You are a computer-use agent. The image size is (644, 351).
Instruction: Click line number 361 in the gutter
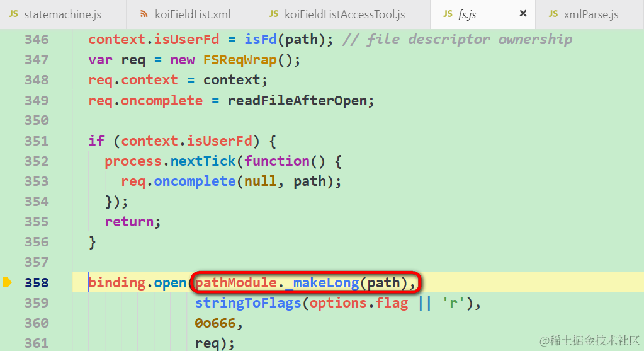37,343
